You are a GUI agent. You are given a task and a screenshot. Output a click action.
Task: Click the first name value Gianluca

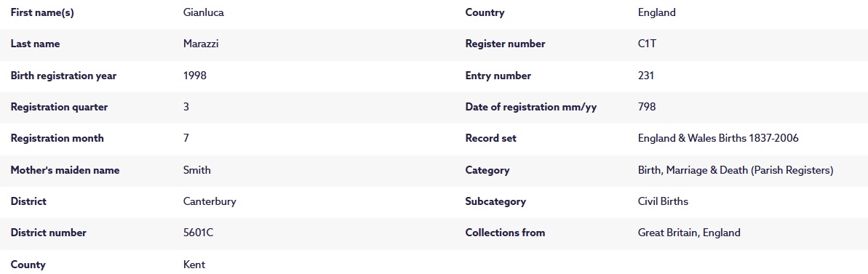coord(203,12)
